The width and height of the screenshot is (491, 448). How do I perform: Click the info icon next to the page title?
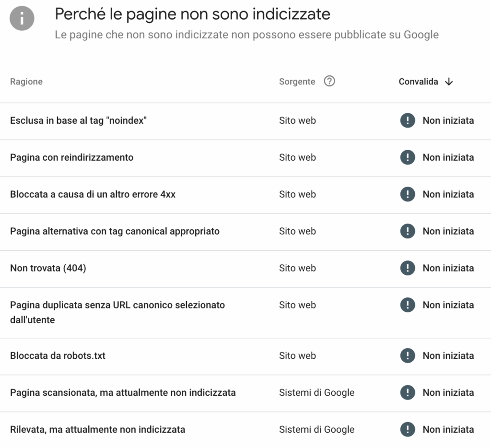pyautogui.click(x=22, y=18)
